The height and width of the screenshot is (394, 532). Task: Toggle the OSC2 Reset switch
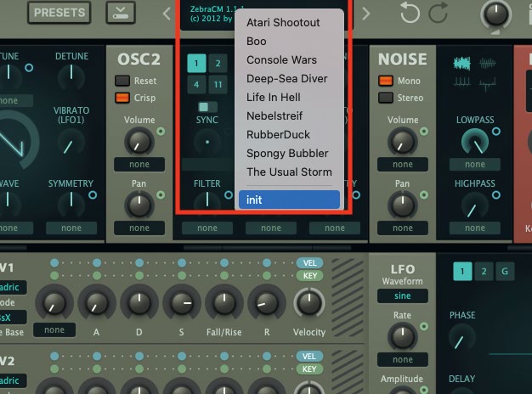(123, 81)
